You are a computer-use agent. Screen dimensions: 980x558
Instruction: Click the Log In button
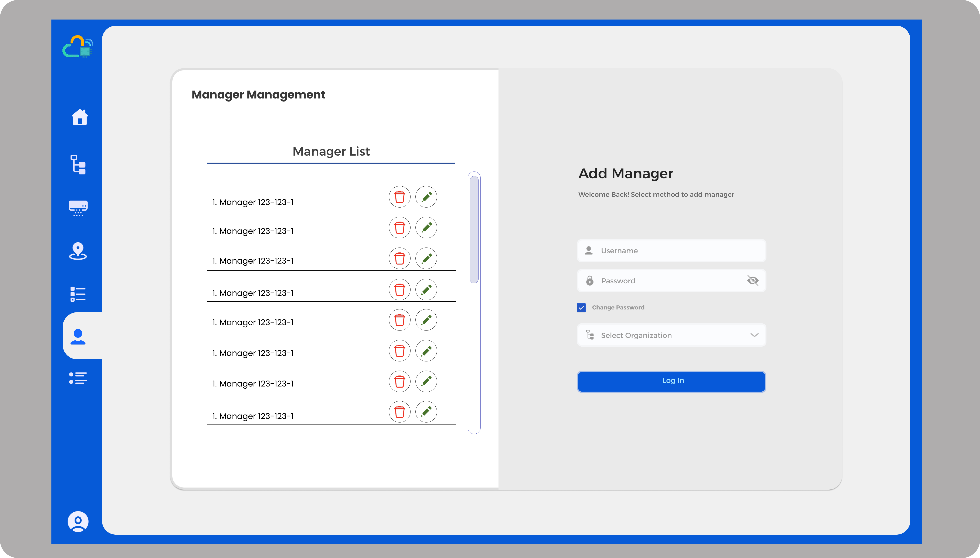click(x=671, y=381)
